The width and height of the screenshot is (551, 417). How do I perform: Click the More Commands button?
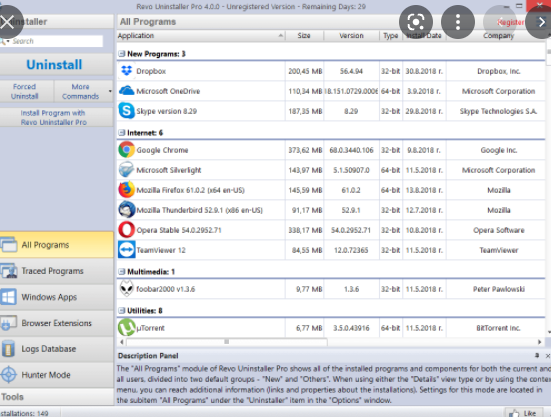pos(80,91)
